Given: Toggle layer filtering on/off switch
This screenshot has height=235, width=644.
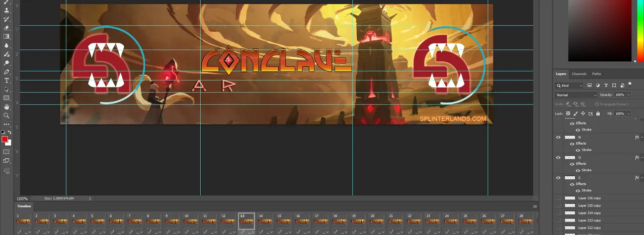Looking at the screenshot, I should coord(629,84).
